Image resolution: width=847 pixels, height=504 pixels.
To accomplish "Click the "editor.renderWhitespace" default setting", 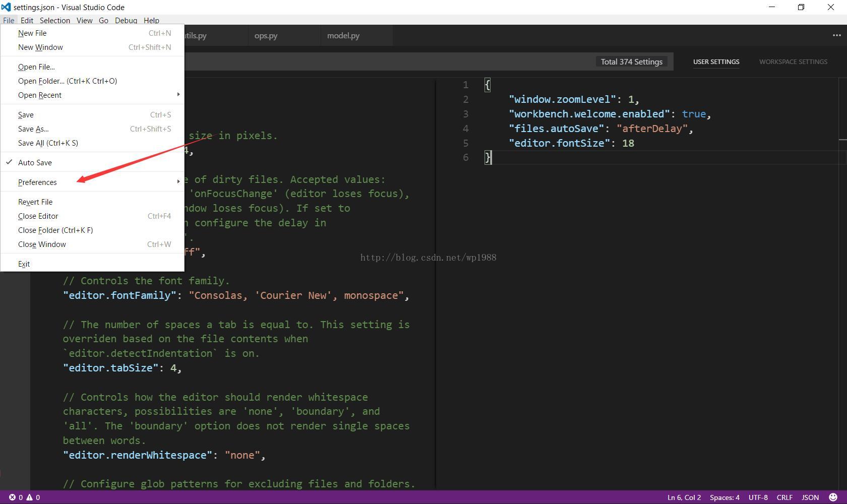I will tap(164, 455).
